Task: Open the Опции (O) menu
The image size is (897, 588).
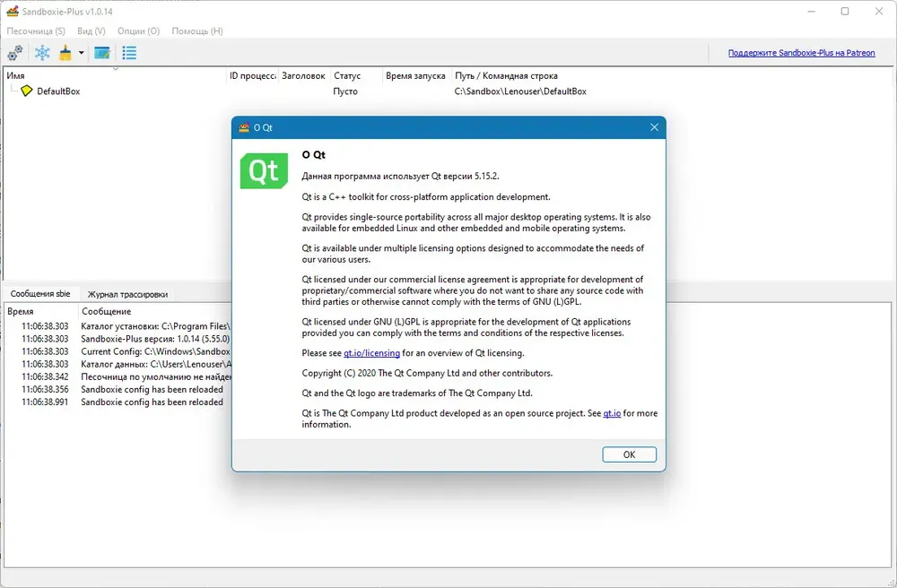Action: coord(138,30)
